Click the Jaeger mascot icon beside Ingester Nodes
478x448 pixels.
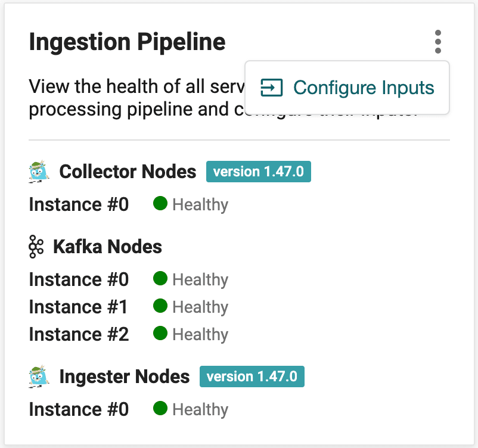pyautogui.click(x=38, y=376)
